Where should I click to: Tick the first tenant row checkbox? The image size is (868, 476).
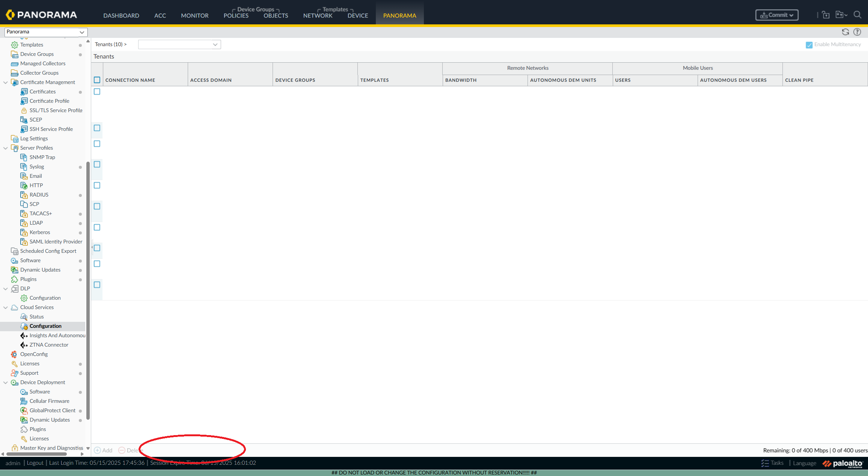[97, 92]
